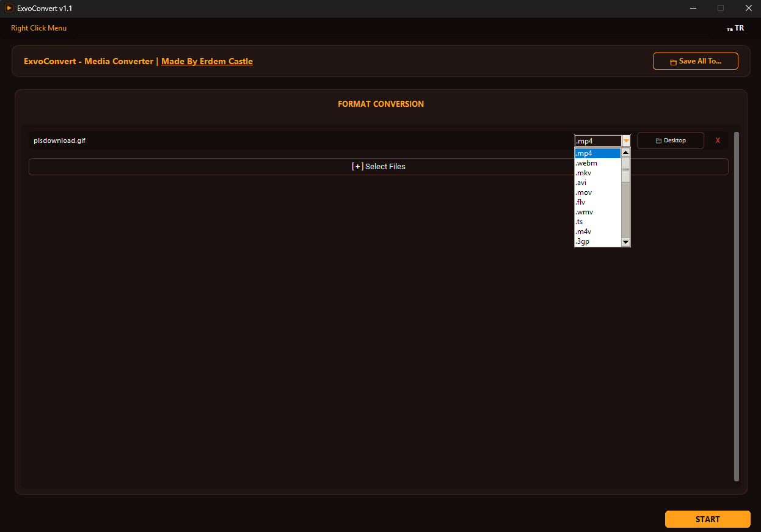This screenshot has width=761, height=532.
Task: Click the format list scroll up arrow
Action: 625,153
